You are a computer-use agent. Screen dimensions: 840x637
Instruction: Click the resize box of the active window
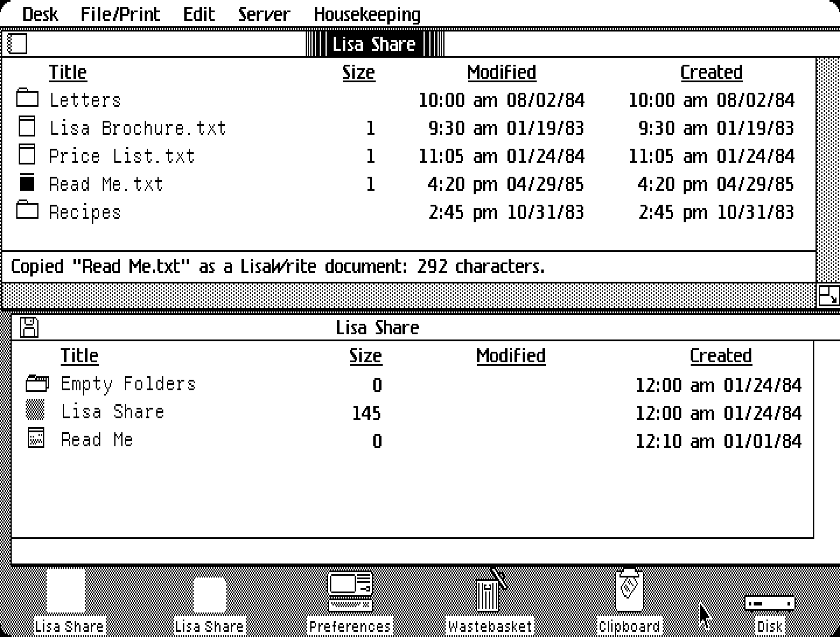[828, 296]
